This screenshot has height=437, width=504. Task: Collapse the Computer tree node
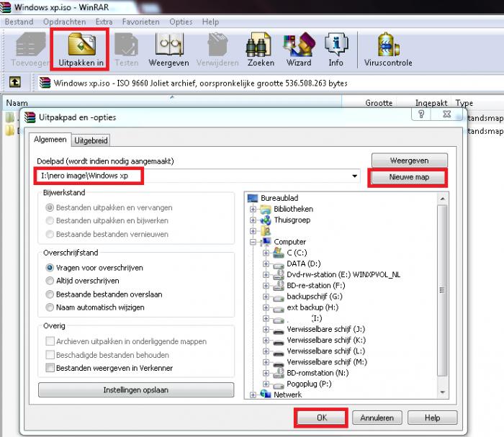pos(253,242)
